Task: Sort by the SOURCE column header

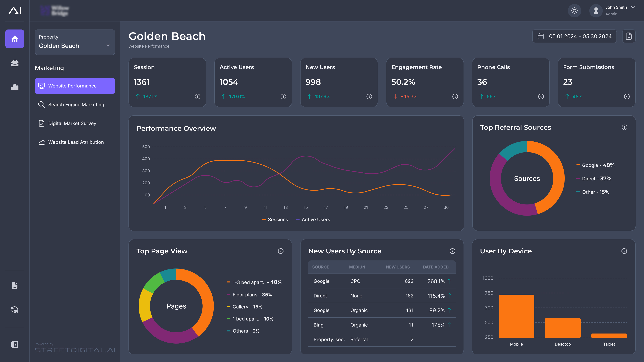Action: (320, 267)
